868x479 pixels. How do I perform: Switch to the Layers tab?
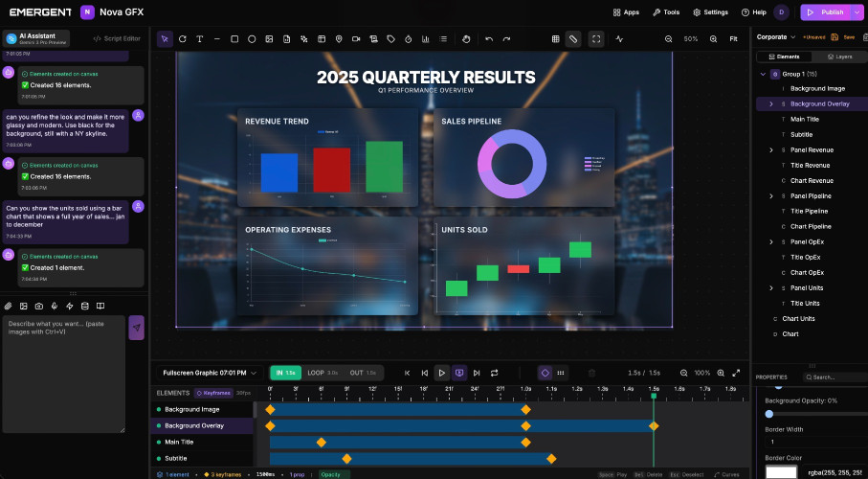pos(839,57)
